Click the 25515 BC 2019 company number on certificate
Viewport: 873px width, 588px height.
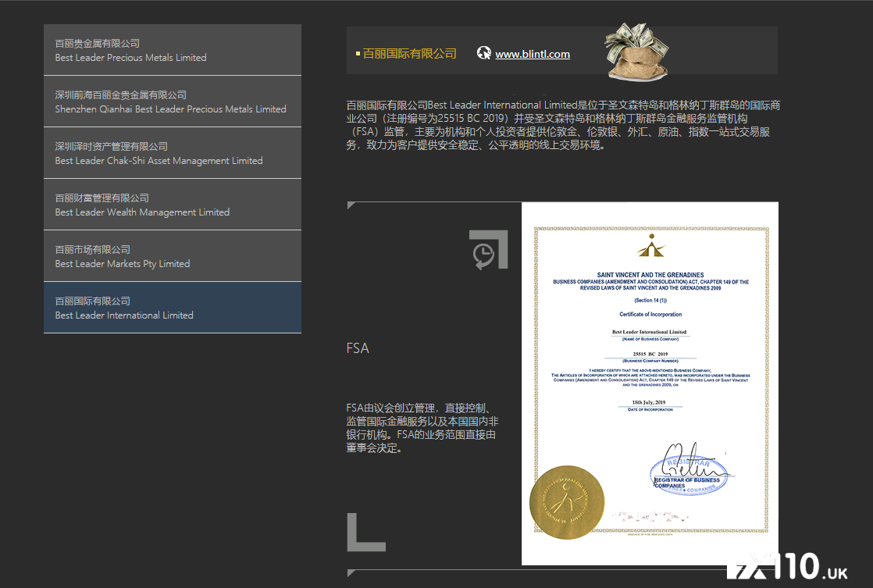click(x=650, y=354)
